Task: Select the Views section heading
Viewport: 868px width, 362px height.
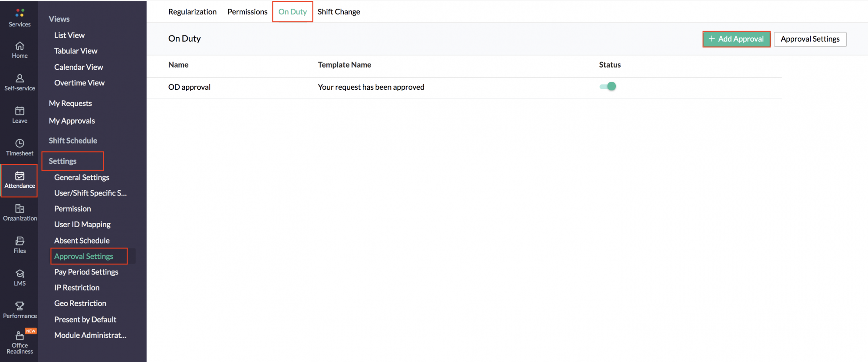Action: 59,19
